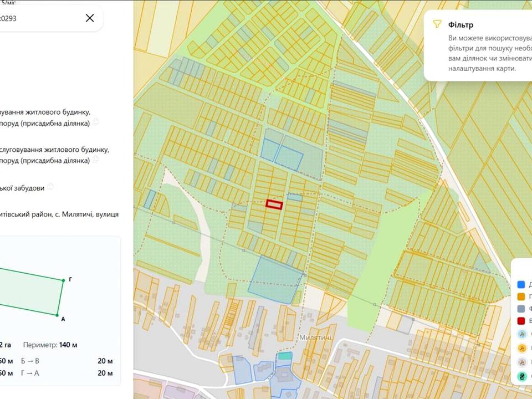The image size is (532, 399).
Task: Click the light-blue auction hammer legend icon
Action: click(x=522, y=334)
